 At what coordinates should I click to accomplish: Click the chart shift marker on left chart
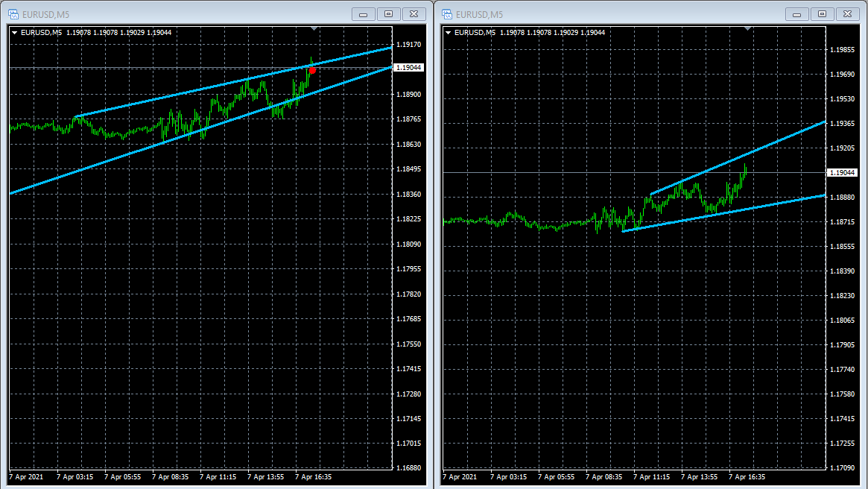click(x=314, y=28)
